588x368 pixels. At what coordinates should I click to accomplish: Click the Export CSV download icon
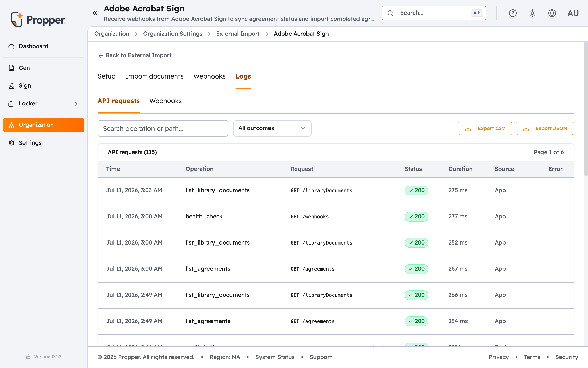pyautogui.click(x=468, y=129)
